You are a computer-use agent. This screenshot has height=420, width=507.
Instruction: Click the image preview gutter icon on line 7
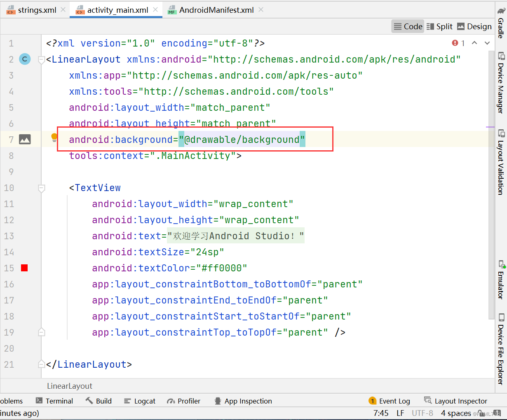25,140
